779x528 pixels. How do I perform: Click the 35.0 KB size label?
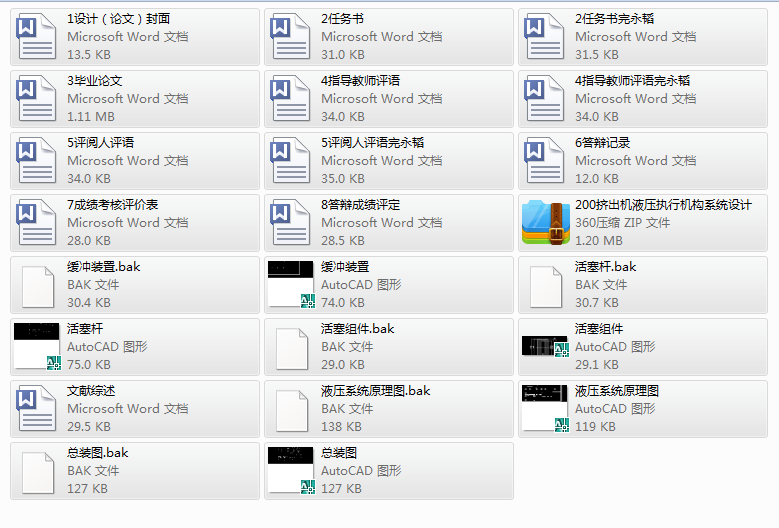point(343,179)
